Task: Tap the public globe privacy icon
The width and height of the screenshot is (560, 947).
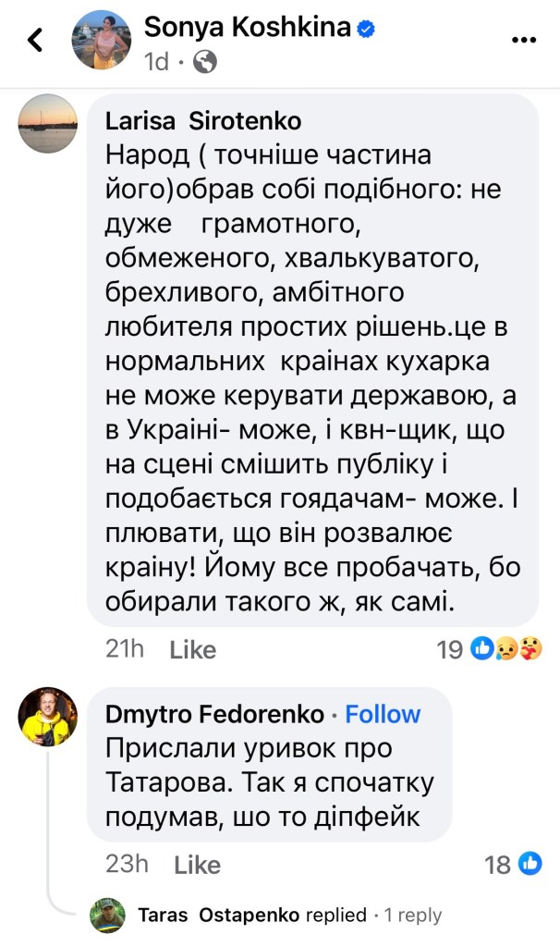Action: point(205,62)
